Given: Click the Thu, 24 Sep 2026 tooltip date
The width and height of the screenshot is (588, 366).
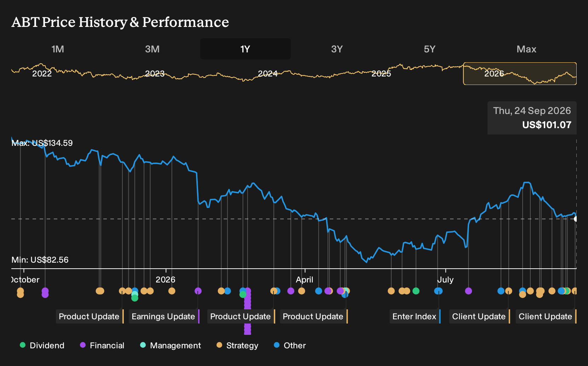Looking at the screenshot, I should tap(532, 111).
